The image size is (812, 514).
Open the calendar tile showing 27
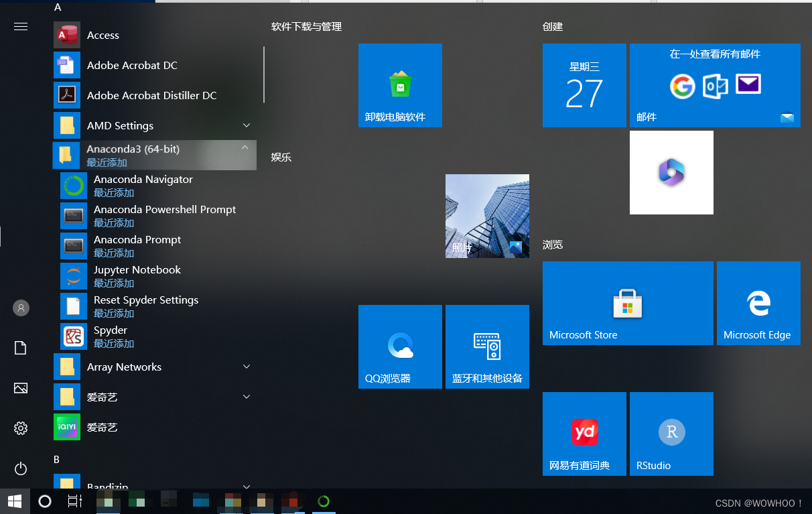[584, 85]
